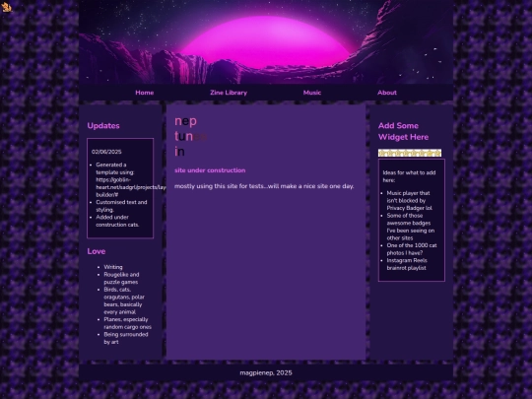Select the 'site under construction' subheading
This screenshot has height=399, width=532.
click(210, 170)
